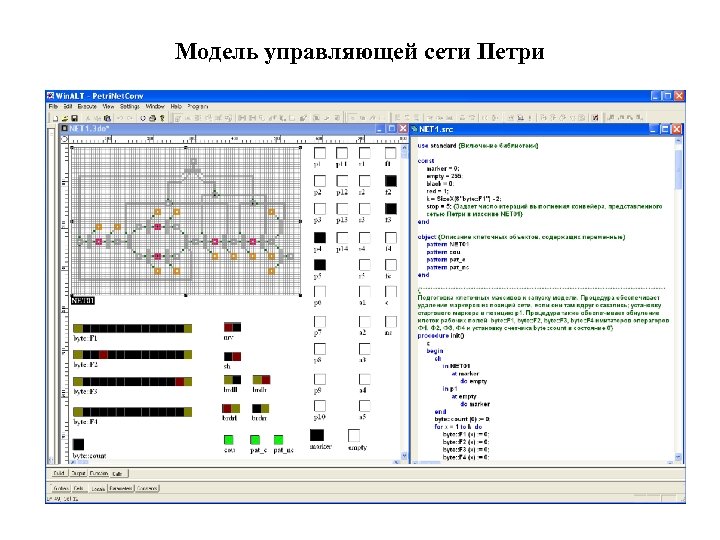720x540 pixels.
Task: Switch to the Output tab
Action: [x=78, y=473]
